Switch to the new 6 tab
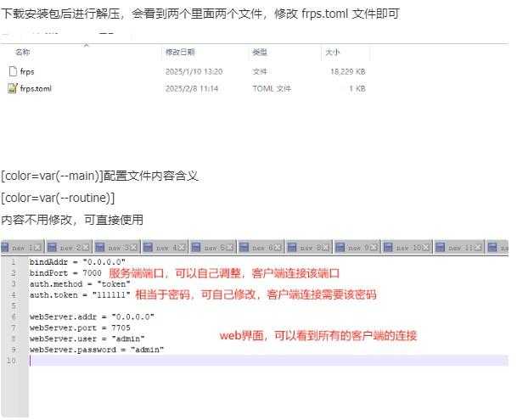The height and width of the screenshot is (420, 517). pyautogui.click(x=261, y=247)
